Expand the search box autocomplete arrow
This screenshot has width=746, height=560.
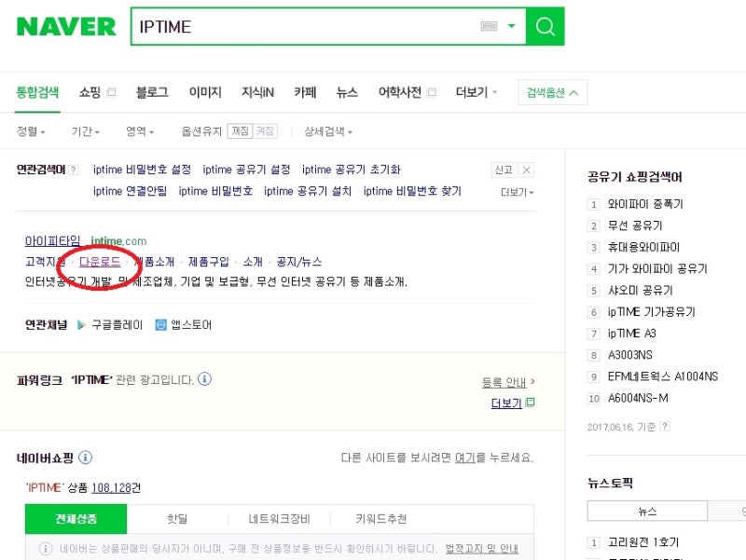511,26
